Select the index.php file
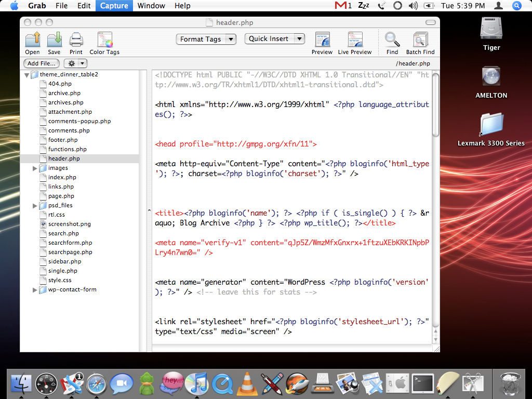Screen dimensions: 532x399 [x=62, y=178]
